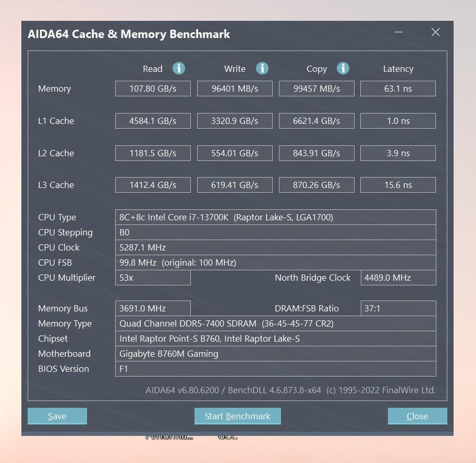Click the Write column header
Image resolution: width=476 pixels, height=463 pixels.
click(x=235, y=69)
